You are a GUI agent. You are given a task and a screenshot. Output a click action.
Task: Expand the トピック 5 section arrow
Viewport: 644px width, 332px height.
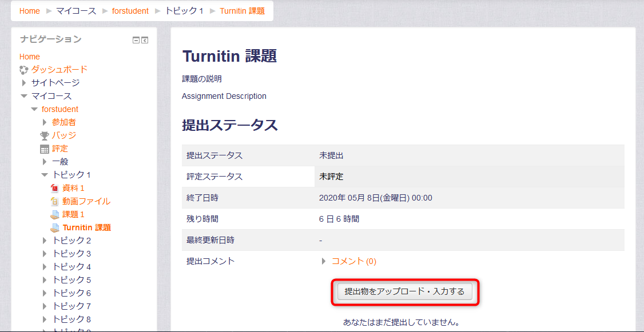click(x=45, y=280)
